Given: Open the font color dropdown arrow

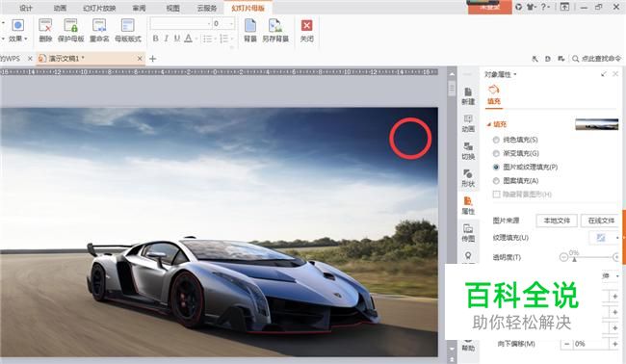Looking at the screenshot, I should click(x=196, y=39).
